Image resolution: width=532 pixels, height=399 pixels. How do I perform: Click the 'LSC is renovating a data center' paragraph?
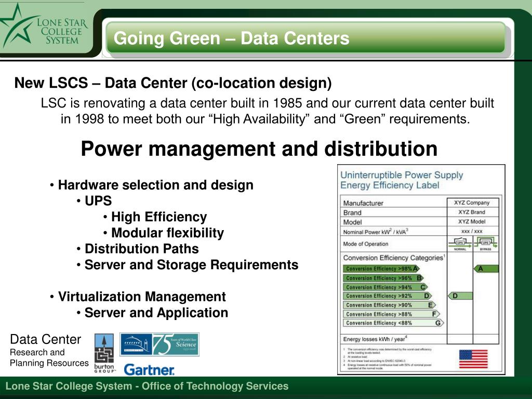tap(267, 111)
